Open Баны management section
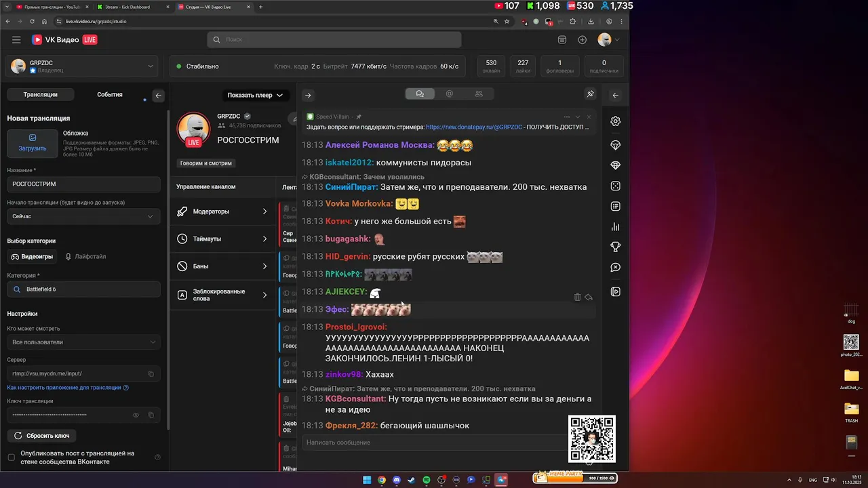 (224, 266)
